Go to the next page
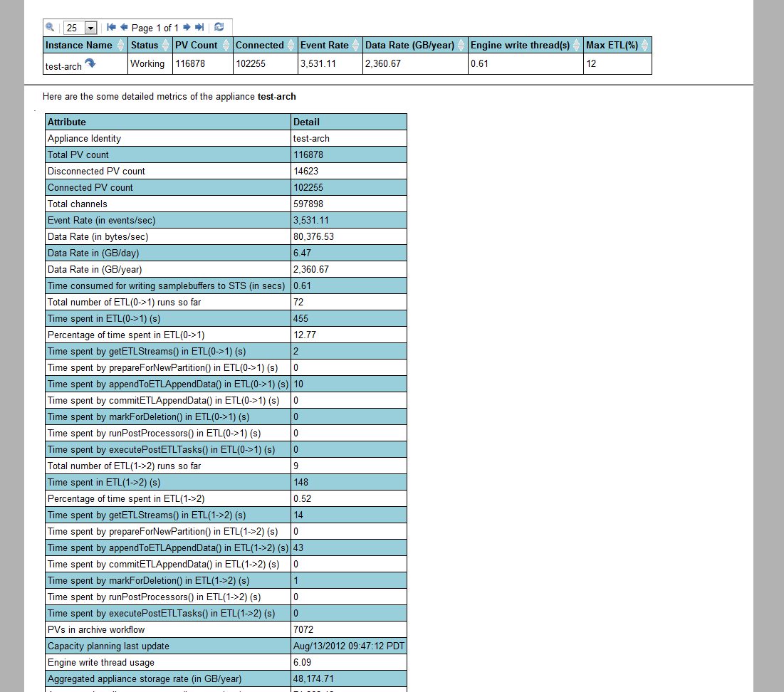The height and width of the screenshot is (692, 784). (187, 27)
